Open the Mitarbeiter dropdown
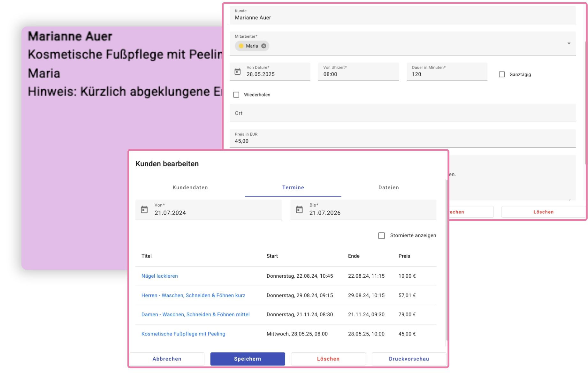This screenshot has width=588, height=377. pyautogui.click(x=568, y=43)
